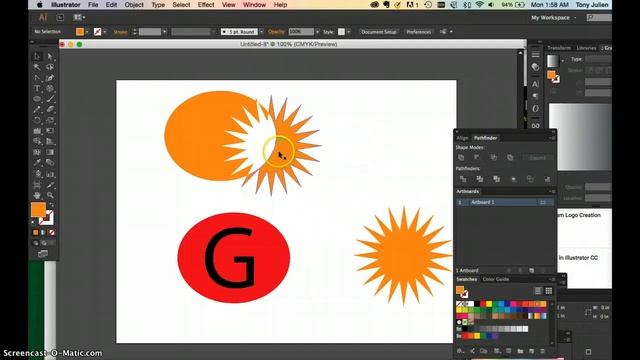Screen dimensions: 640x360
Task: Set paint mode to None
Action: point(52,232)
